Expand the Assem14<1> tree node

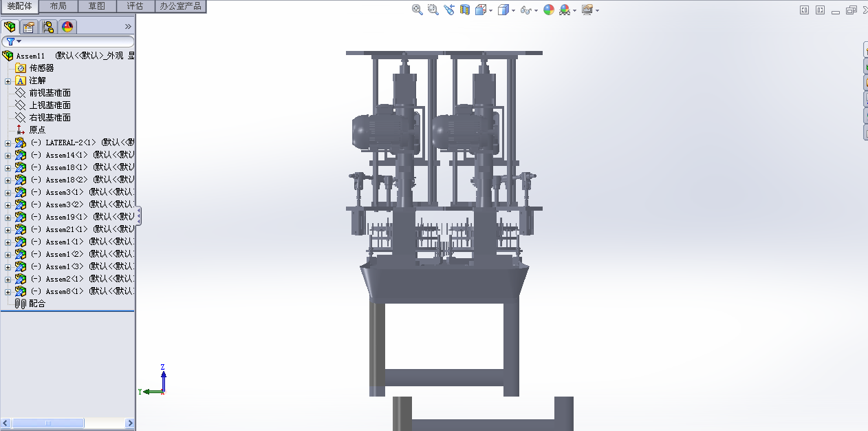pyautogui.click(x=8, y=156)
